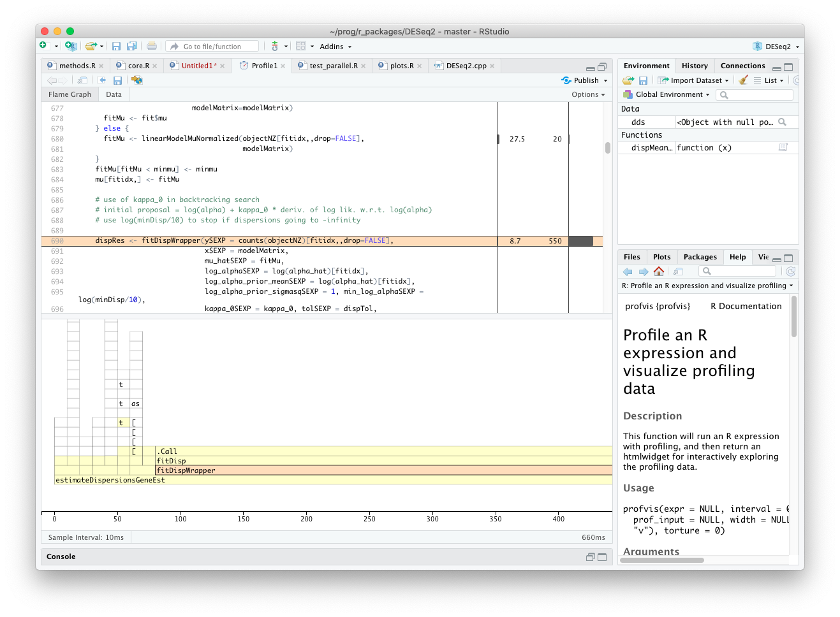Refresh the Help topic
This screenshot has height=617, width=840.
pyautogui.click(x=791, y=272)
